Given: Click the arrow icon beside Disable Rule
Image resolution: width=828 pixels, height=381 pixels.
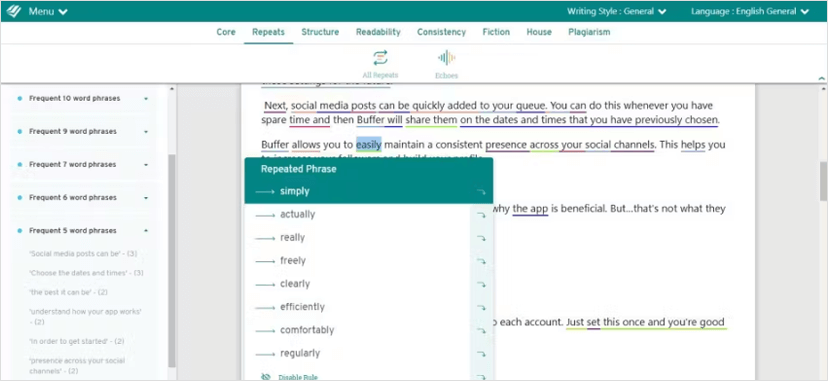Looking at the screenshot, I should click(481, 377).
